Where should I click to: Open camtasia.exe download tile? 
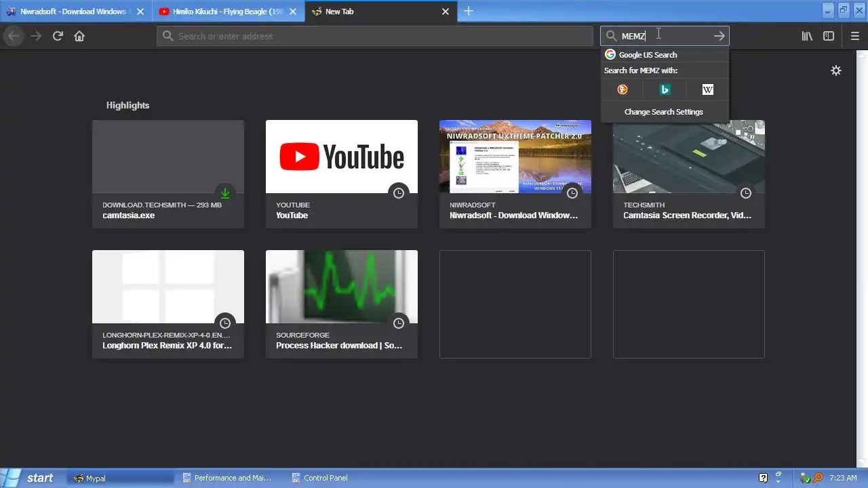click(168, 174)
